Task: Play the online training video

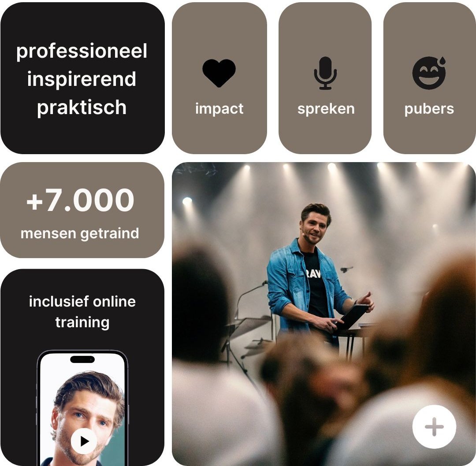Action: point(84,441)
